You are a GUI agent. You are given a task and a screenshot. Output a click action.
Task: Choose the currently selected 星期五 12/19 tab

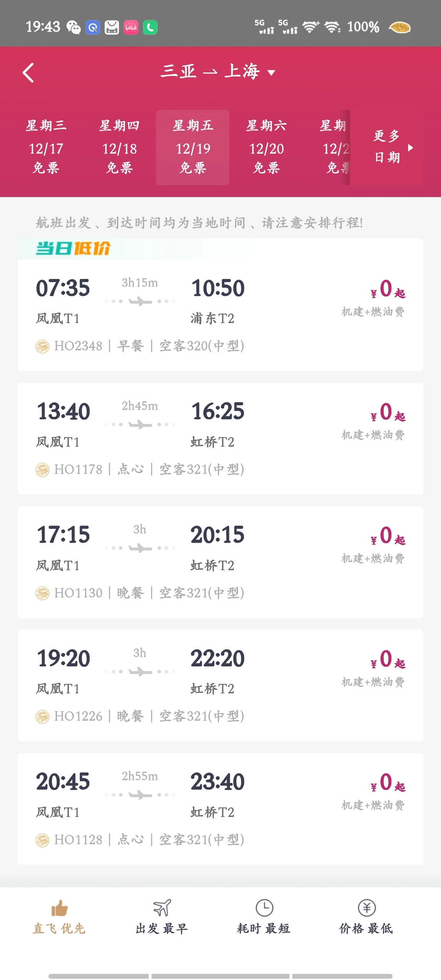(x=193, y=147)
